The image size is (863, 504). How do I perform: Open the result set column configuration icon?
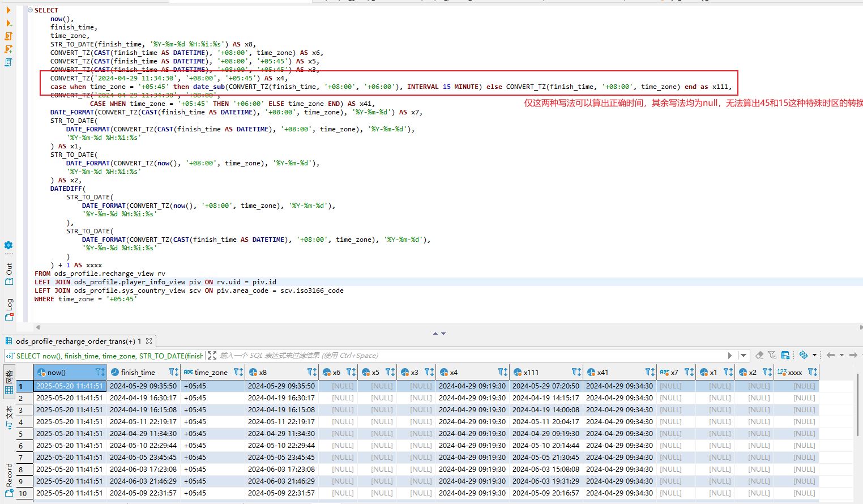tap(785, 355)
